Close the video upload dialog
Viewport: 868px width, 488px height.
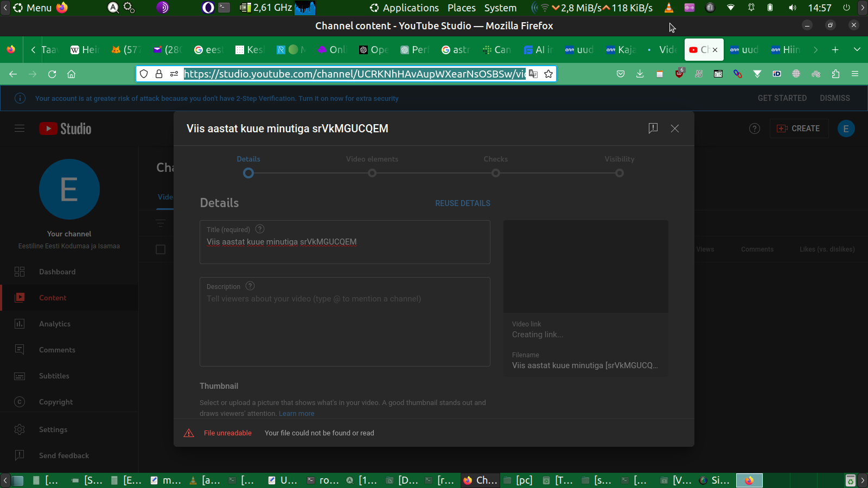(675, 129)
